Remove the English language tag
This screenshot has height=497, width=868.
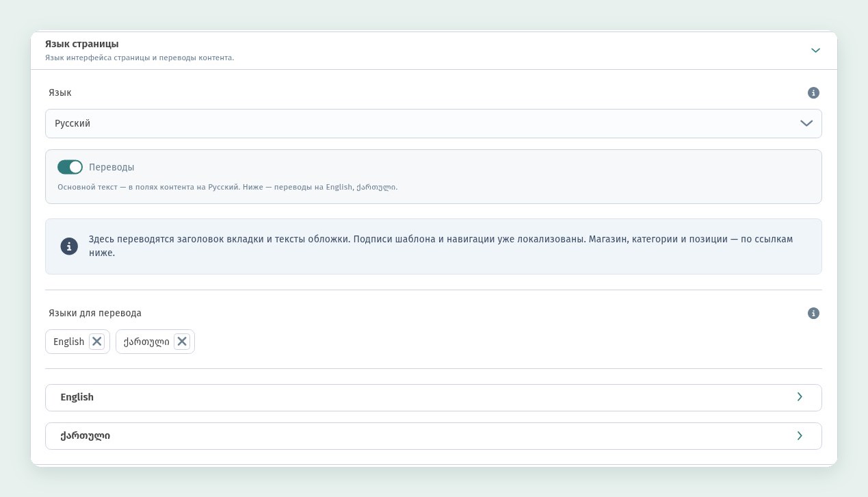tap(97, 342)
